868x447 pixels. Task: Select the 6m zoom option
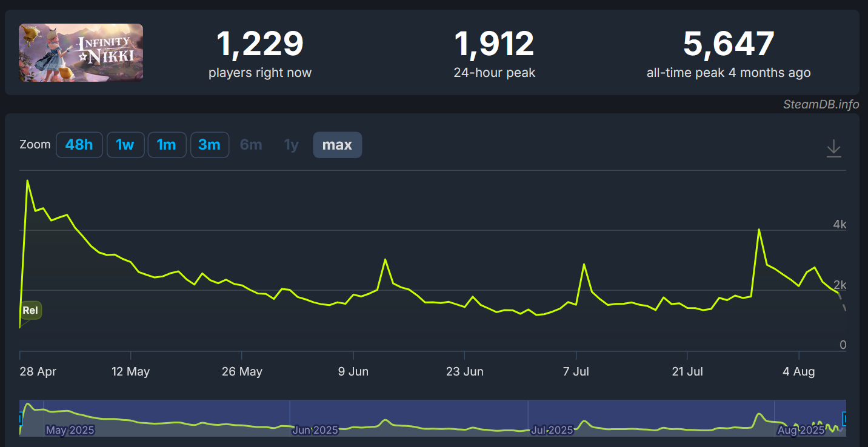251,145
